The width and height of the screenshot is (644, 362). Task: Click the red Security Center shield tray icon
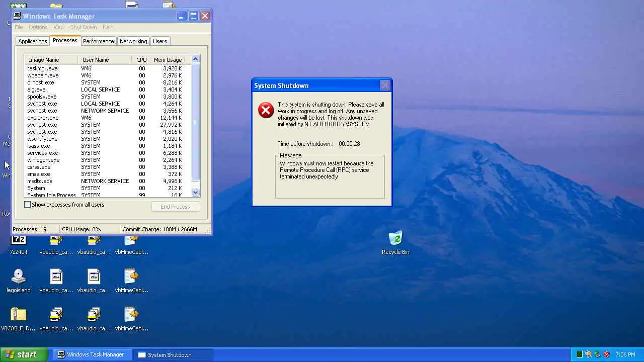pos(606,354)
